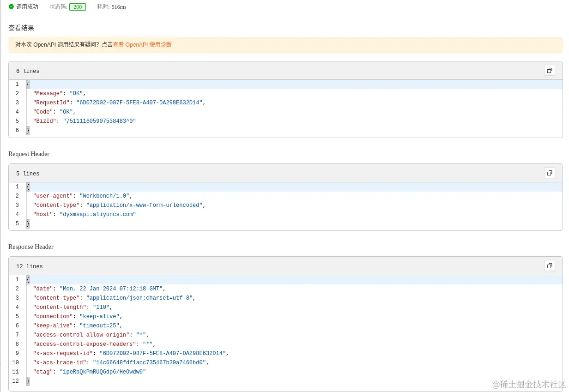569x392 pixels.
Task: Copy the Response Header JSON block
Action: coord(549,265)
